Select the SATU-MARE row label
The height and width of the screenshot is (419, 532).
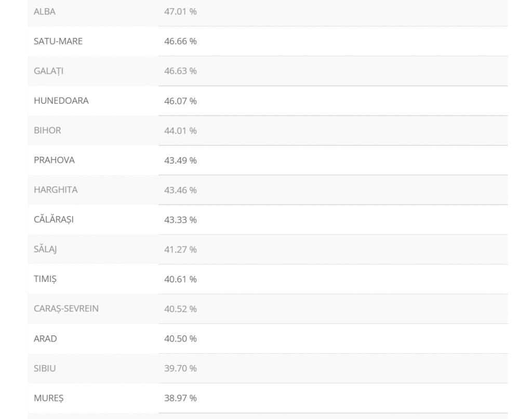58,41
